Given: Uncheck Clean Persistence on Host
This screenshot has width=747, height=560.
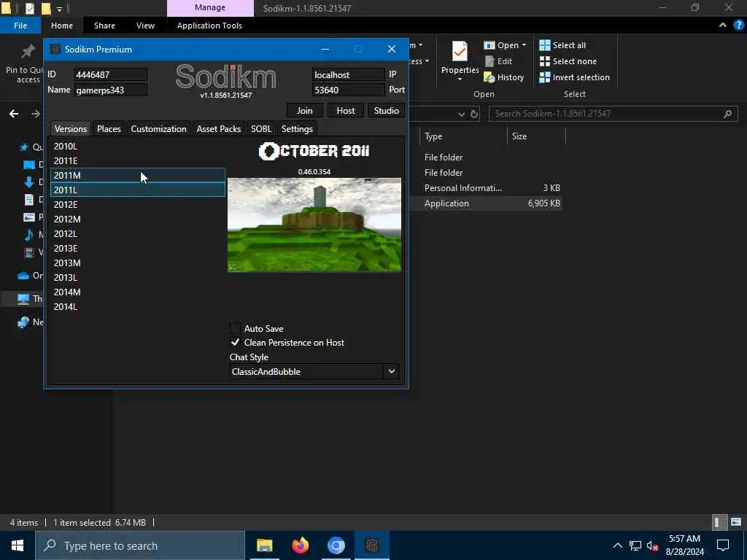Looking at the screenshot, I should [x=235, y=343].
